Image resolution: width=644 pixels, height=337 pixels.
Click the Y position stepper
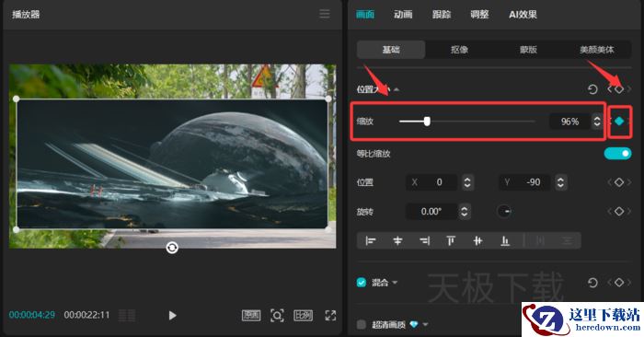(x=560, y=182)
